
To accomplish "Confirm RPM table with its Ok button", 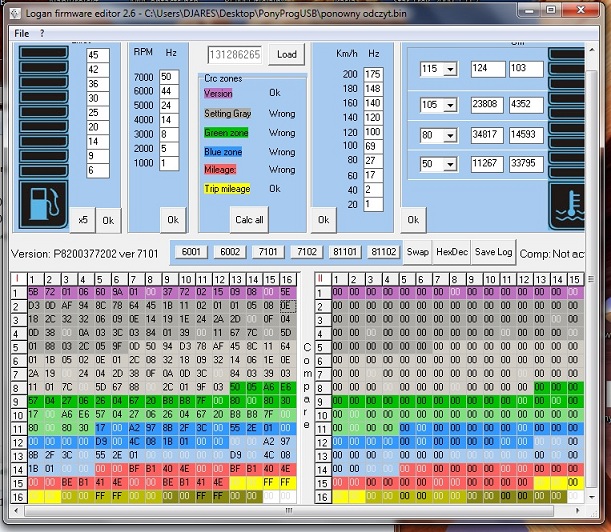I will (x=173, y=220).
